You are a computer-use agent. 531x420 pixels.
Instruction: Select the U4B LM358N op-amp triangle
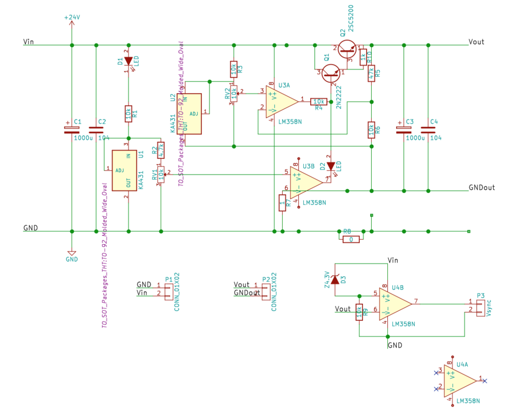pyautogui.click(x=394, y=304)
